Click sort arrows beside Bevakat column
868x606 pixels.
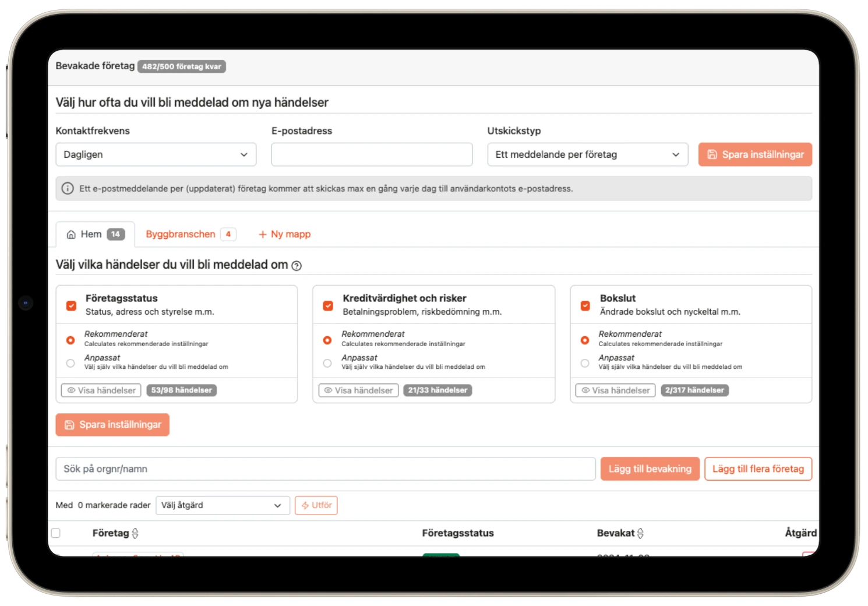tap(640, 533)
